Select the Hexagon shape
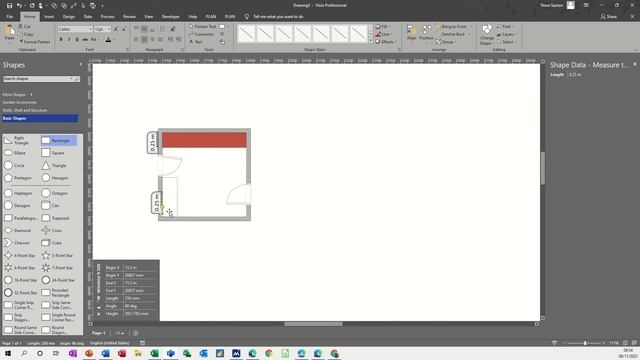The image size is (640, 360). click(x=55, y=178)
